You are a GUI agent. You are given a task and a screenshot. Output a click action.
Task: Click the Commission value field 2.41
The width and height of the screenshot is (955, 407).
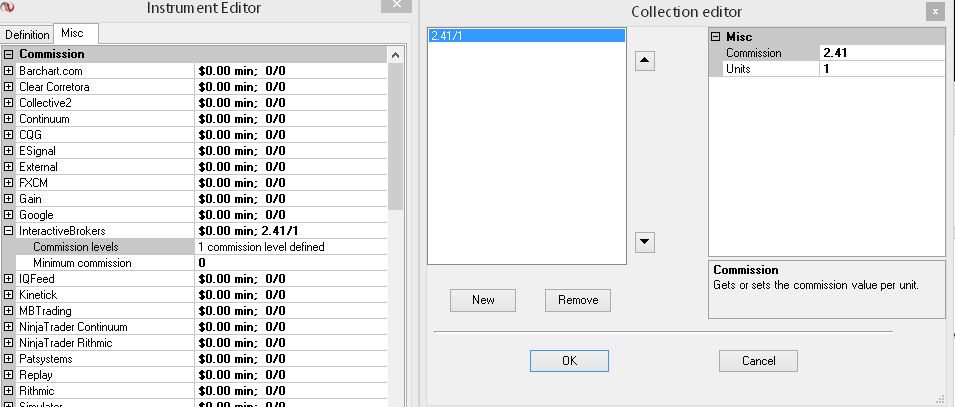coord(882,53)
